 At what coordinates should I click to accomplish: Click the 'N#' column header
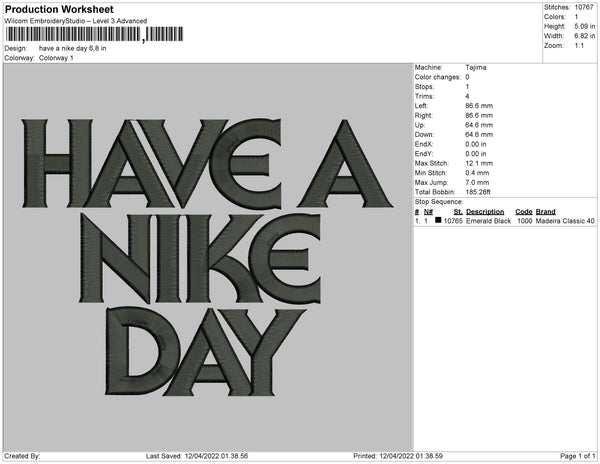point(428,212)
